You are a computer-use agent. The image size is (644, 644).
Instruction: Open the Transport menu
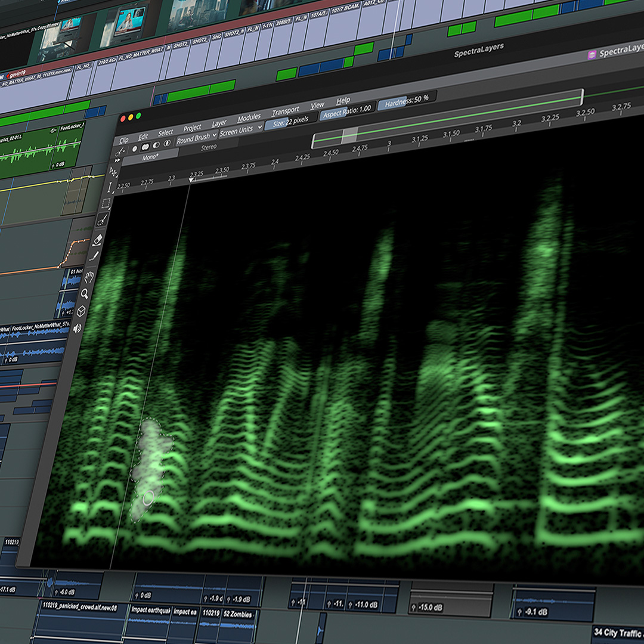(286, 112)
